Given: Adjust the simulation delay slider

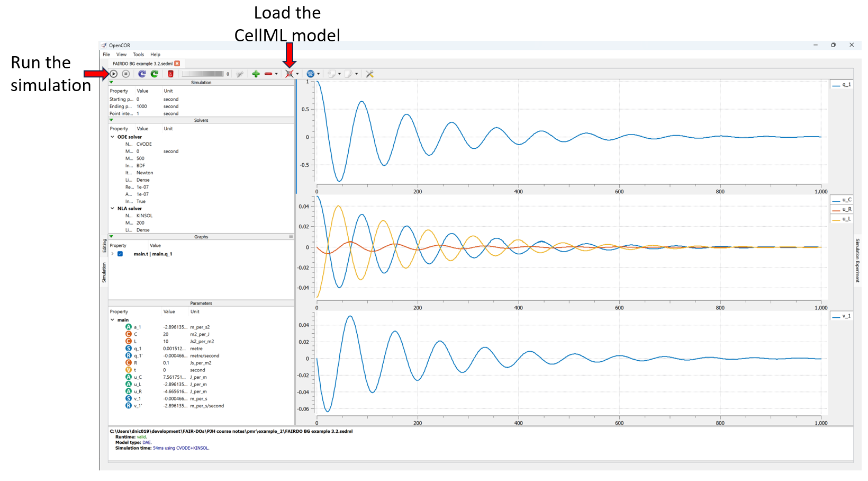Looking at the screenshot, I should [x=203, y=74].
